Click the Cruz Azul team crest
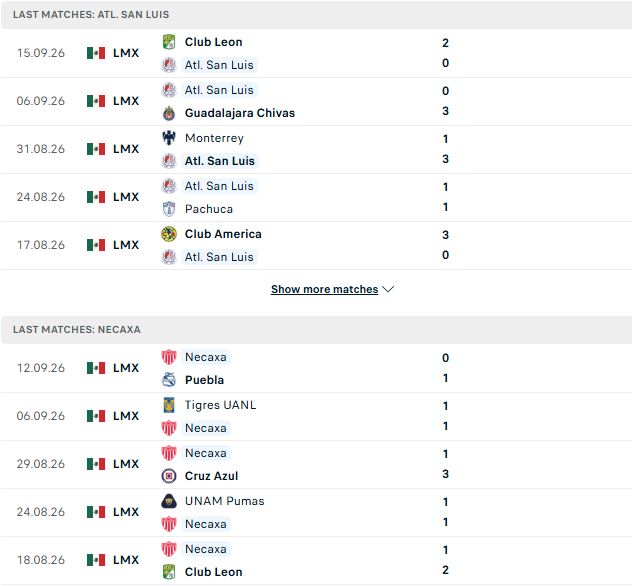Image resolution: width=632 pixels, height=586 pixels. coord(169,476)
